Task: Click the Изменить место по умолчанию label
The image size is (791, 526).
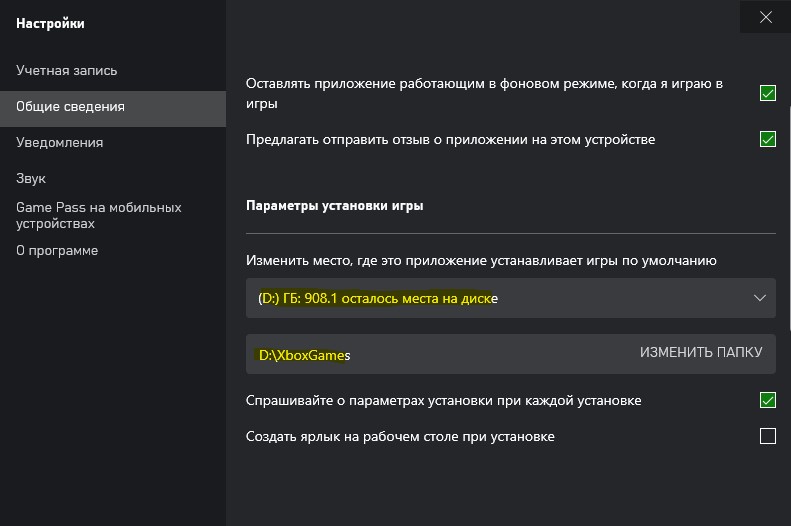Action: click(x=481, y=261)
